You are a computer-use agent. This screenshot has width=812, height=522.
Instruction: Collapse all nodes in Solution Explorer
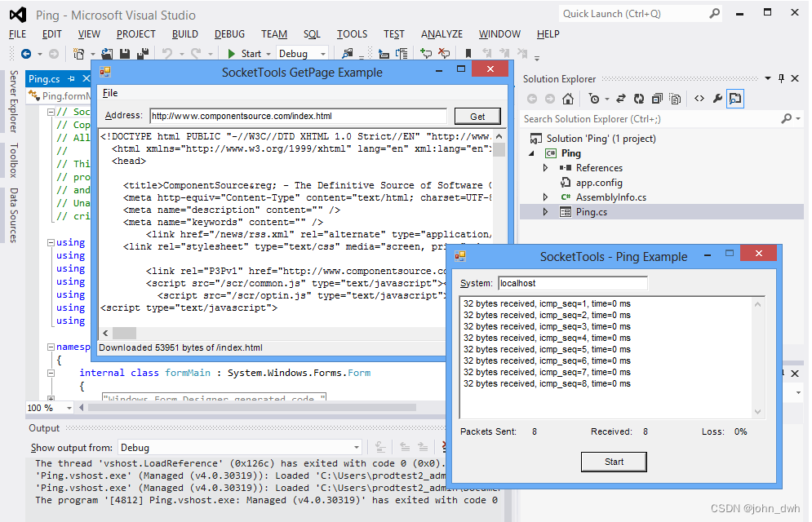click(x=656, y=98)
